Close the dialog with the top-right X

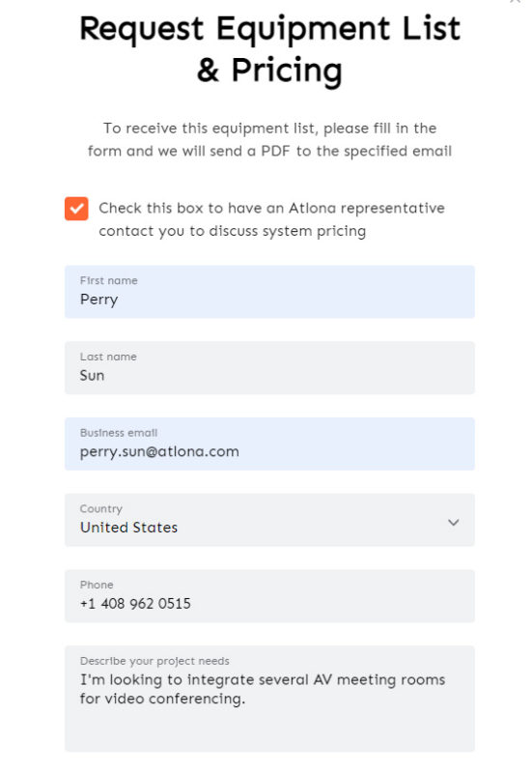click(516, 2)
